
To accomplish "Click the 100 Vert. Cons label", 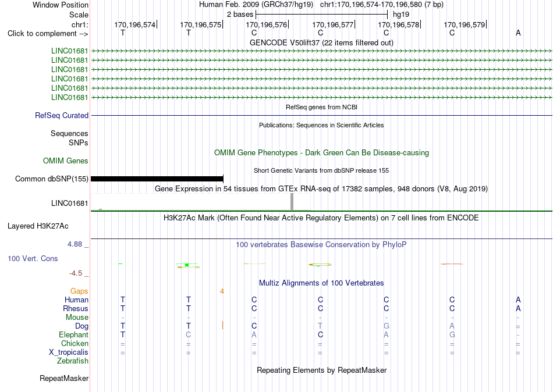I will pos(33,258).
